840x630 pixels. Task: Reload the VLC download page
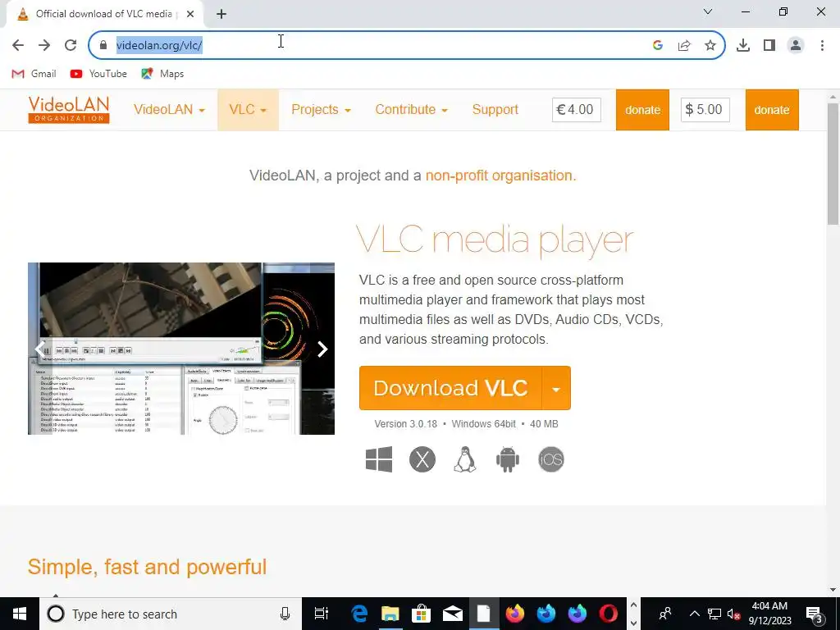click(71, 45)
